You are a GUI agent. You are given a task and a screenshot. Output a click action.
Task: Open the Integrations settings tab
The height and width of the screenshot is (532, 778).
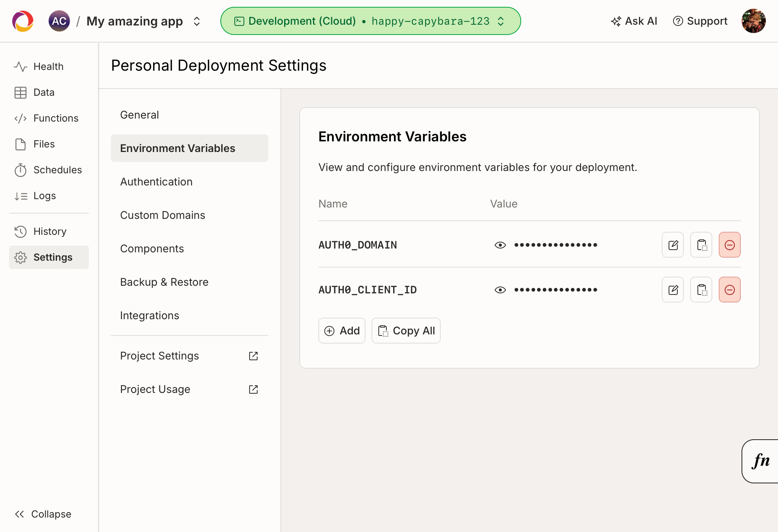[x=189, y=315]
